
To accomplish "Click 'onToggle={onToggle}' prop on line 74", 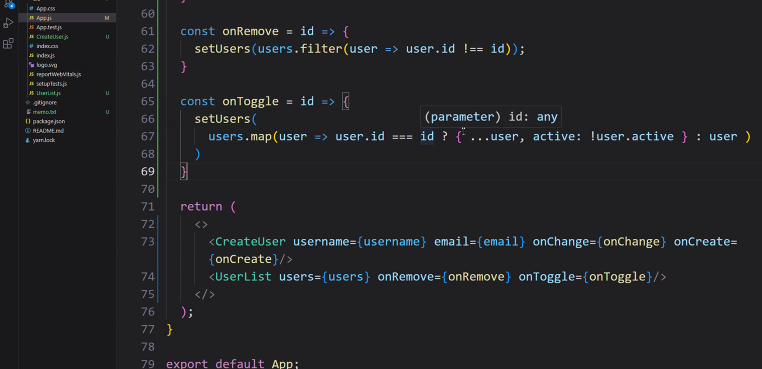I will click(x=585, y=276).
